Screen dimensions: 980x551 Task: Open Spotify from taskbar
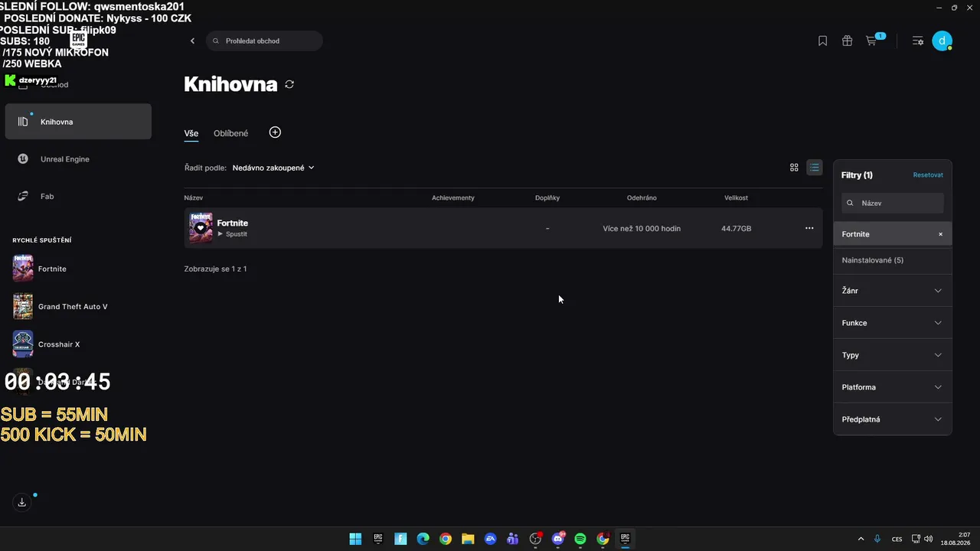point(580,539)
